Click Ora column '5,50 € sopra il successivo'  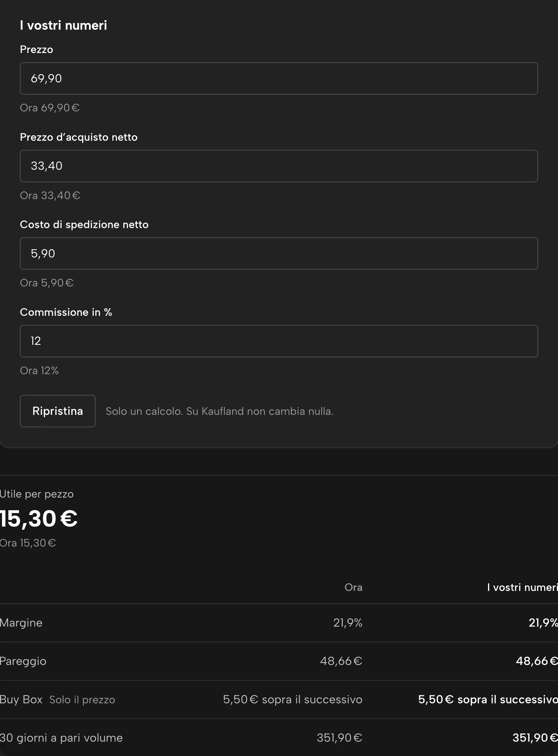click(293, 699)
